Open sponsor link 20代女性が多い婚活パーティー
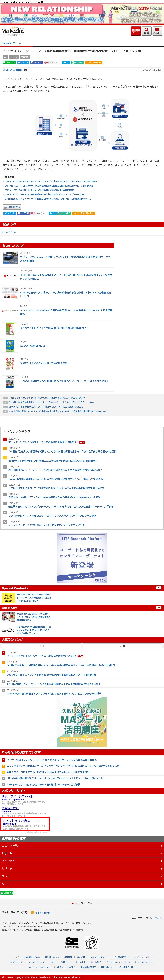Image resolution: width=164 pixels, height=980 pixels. 23,821
